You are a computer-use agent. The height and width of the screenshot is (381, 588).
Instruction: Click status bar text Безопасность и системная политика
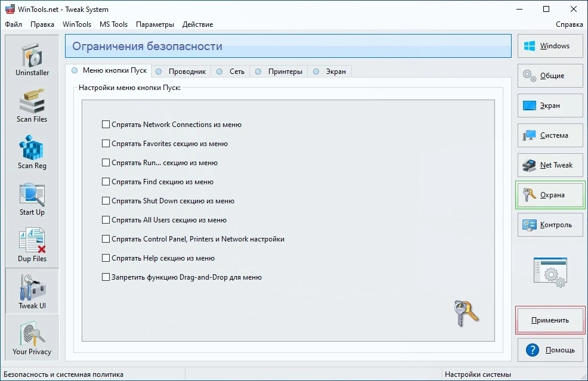pyautogui.click(x=63, y=374)
